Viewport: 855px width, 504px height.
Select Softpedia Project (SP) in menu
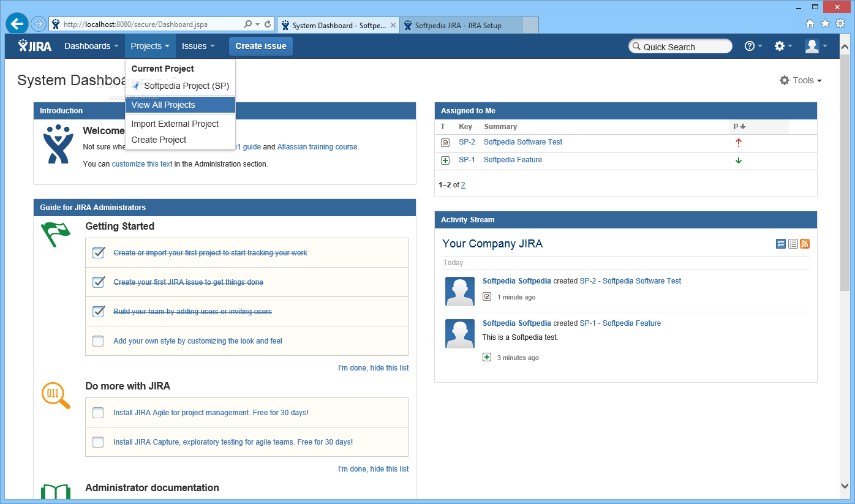(180, 86)
